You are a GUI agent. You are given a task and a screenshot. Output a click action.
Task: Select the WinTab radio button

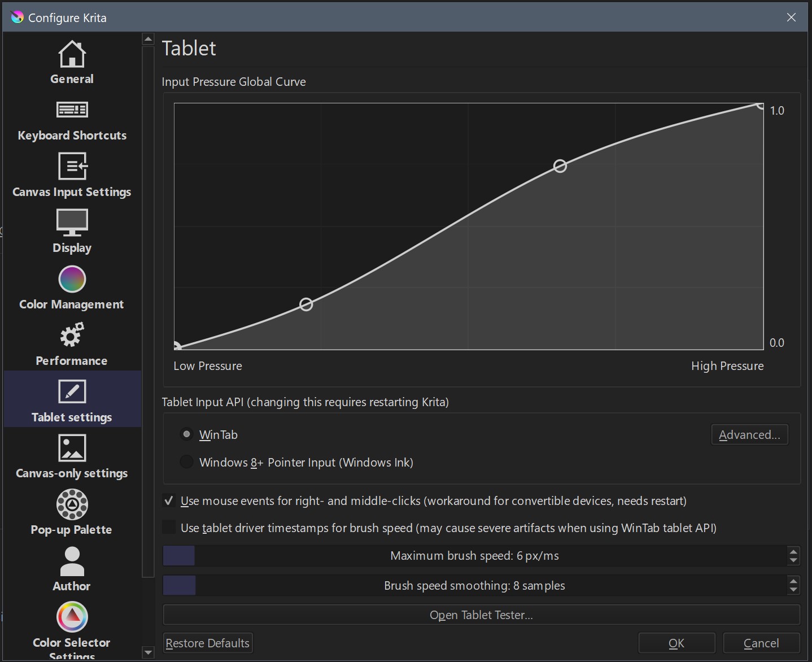click(186, 434)
